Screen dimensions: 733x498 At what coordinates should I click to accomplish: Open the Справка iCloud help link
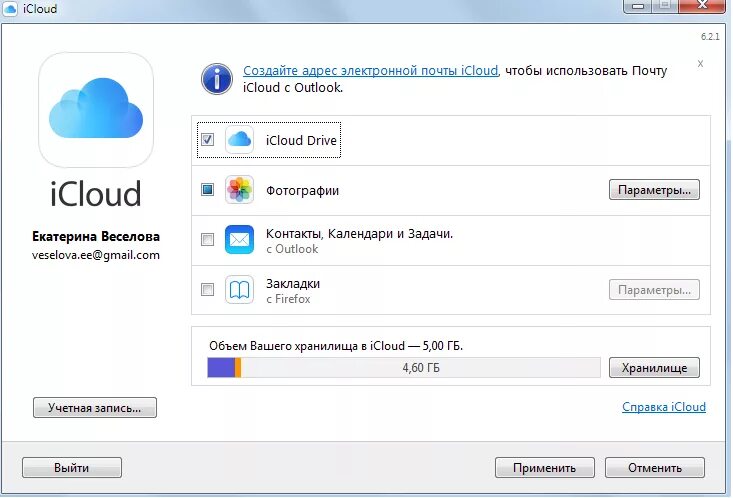point(664,407)
